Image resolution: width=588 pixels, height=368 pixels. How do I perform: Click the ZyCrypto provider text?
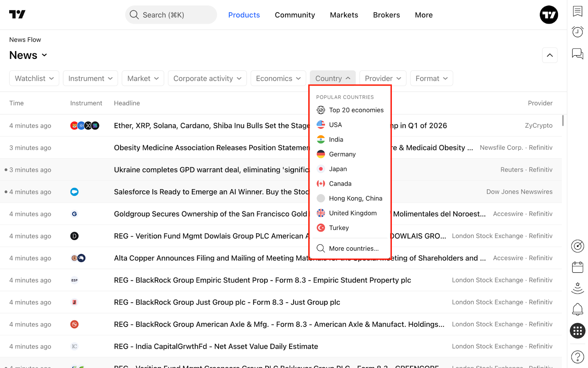tap(538, 125)
